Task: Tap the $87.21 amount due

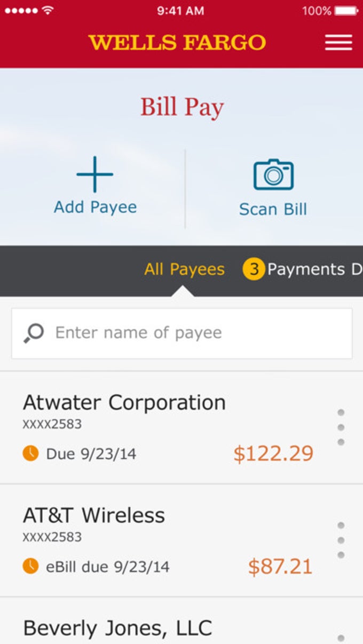Action: click(280, 566)
